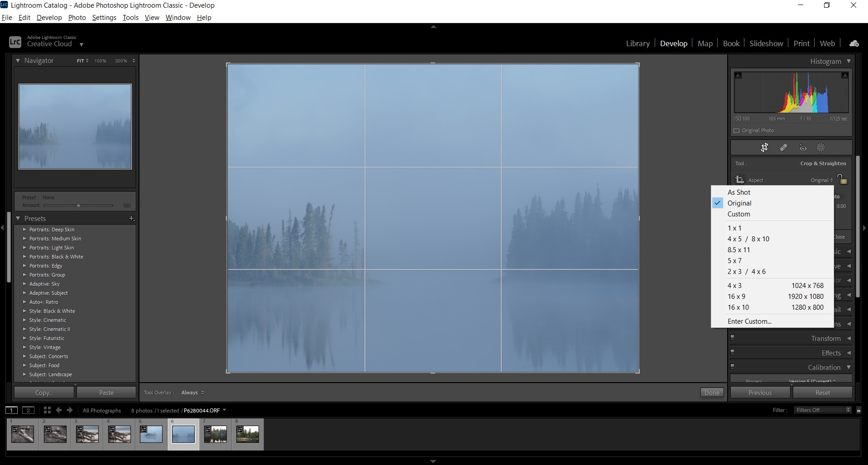Click the forward navigation arrow above filmstrip
868x465 pixels.
point(69,410)
